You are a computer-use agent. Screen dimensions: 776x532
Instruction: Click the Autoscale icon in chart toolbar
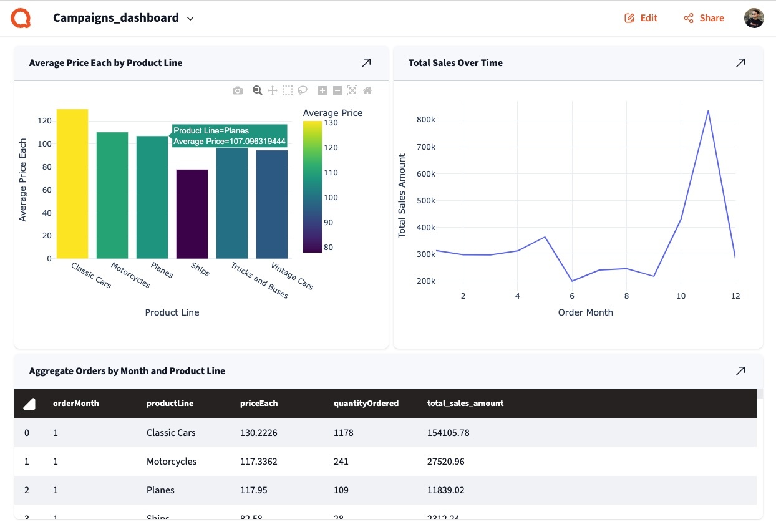(x=352, y=90)
